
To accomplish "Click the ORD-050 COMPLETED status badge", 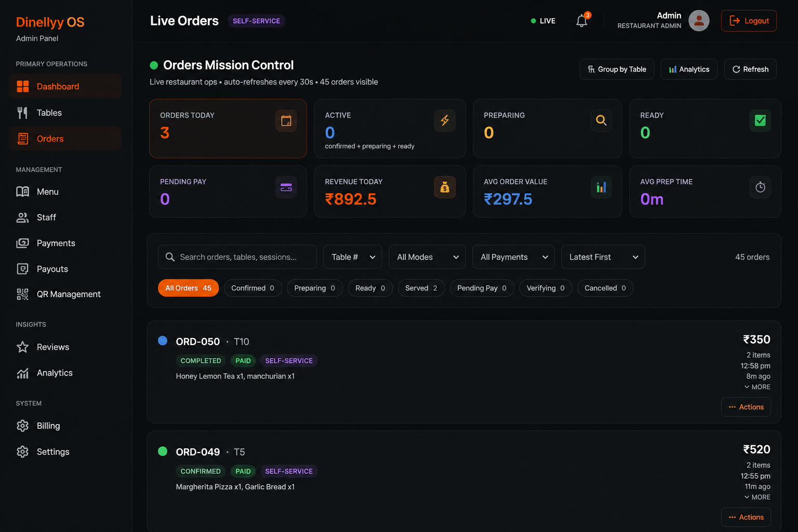I will (201, 361).
